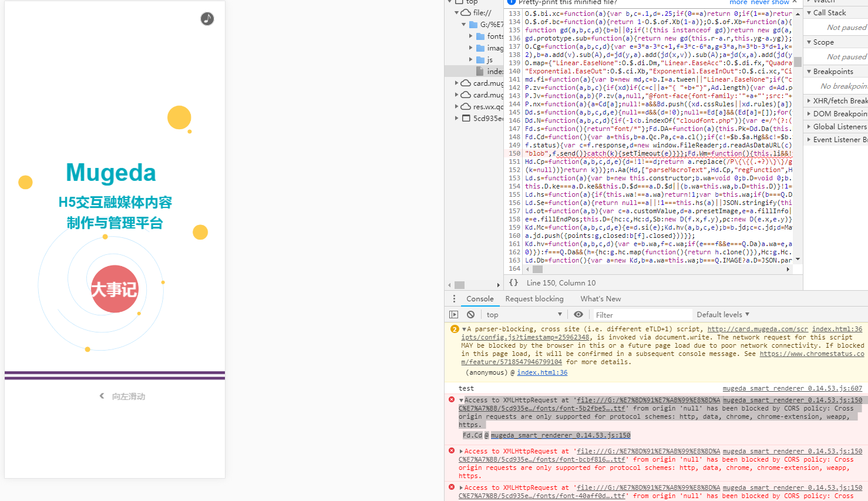
Task: Collapse the G:/%E7 folder node
Action: click(463, 24)
